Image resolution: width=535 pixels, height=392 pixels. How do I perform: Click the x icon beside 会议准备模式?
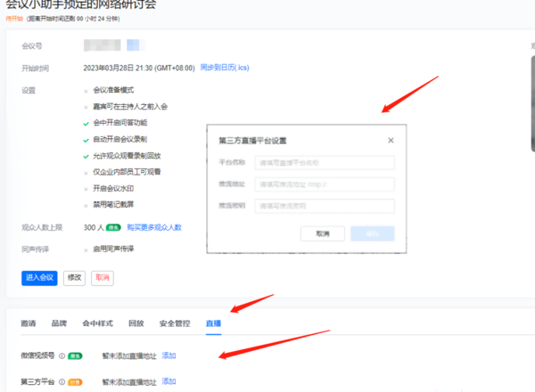pos(86,91)
